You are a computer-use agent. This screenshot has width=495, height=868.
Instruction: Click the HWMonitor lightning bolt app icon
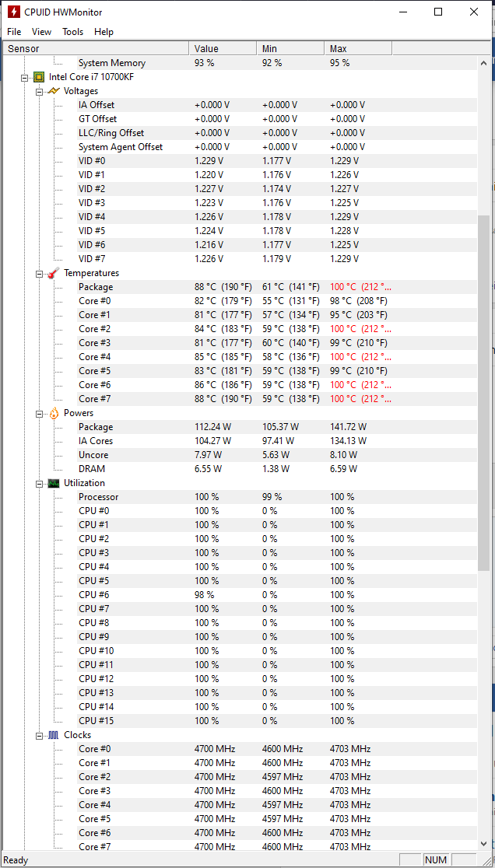[13, 12]
